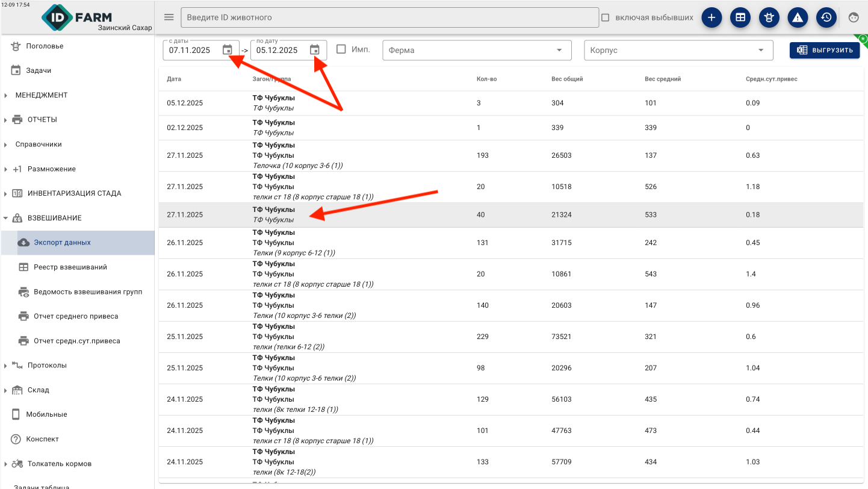Screen dimensions: 868x489
Task: Open the Корпус dropdown
Action: click(x=678, y=50)
